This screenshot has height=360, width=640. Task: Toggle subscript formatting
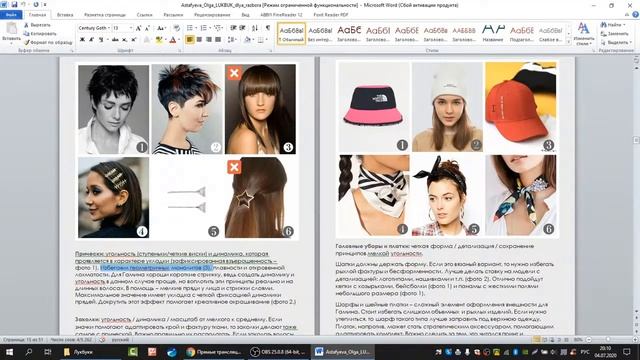(x=124, y=40)
